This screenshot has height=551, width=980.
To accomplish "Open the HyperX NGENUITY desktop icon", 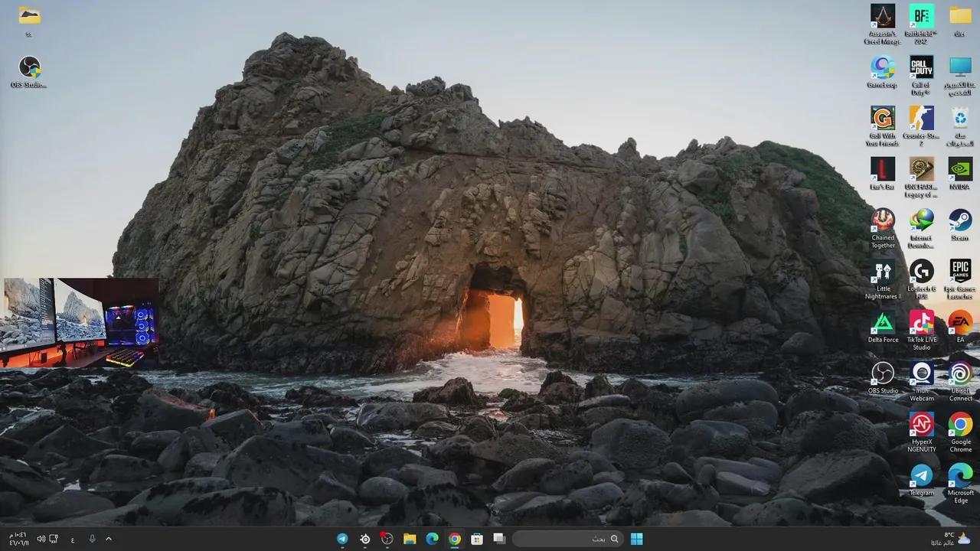I will tap(921, 424).
